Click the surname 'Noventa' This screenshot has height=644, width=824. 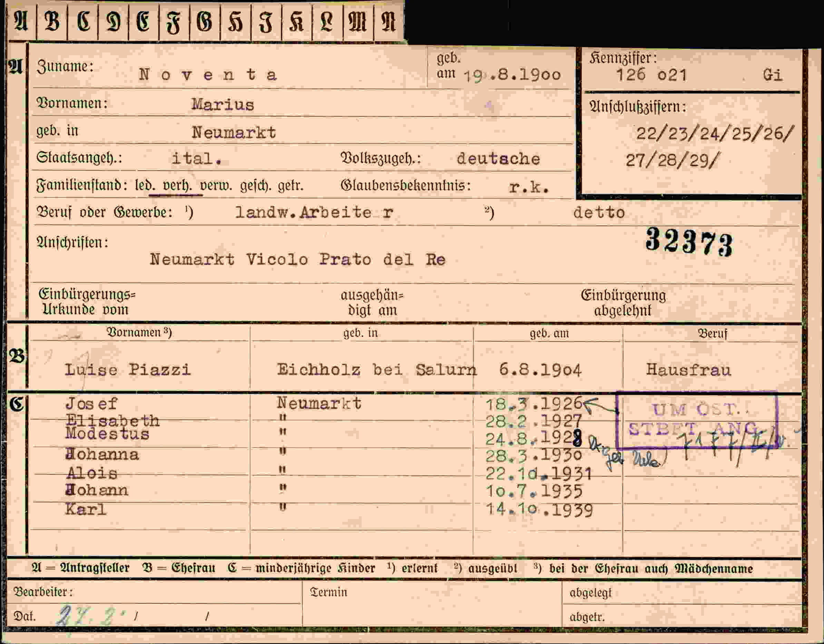tap(208, 74)
